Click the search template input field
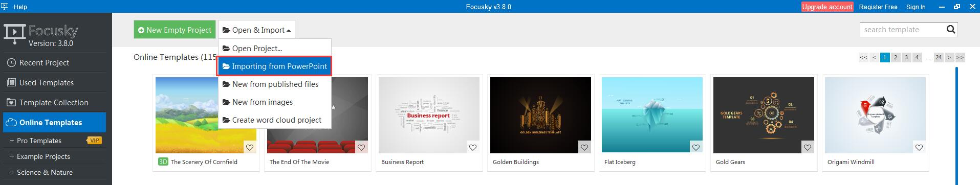Screen dimensions: 980x185 (x=902, y=30)
